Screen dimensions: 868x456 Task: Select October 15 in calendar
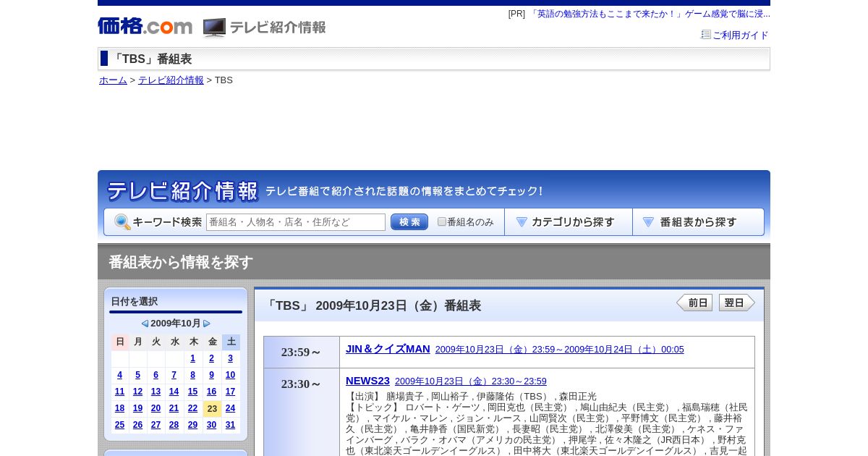192,392
